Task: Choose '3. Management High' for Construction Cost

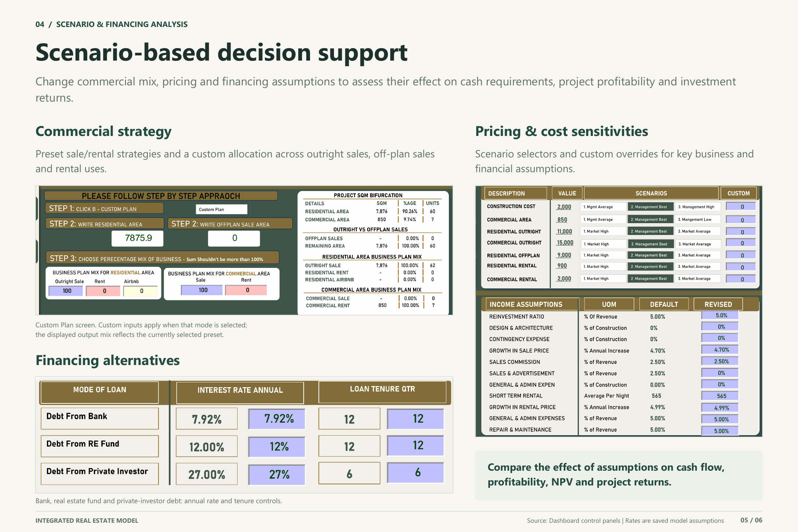Action: [x=698, y=207]
